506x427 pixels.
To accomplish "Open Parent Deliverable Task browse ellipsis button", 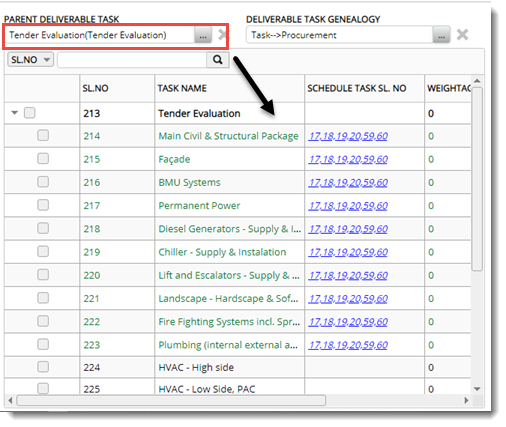I will pos(203,35).
